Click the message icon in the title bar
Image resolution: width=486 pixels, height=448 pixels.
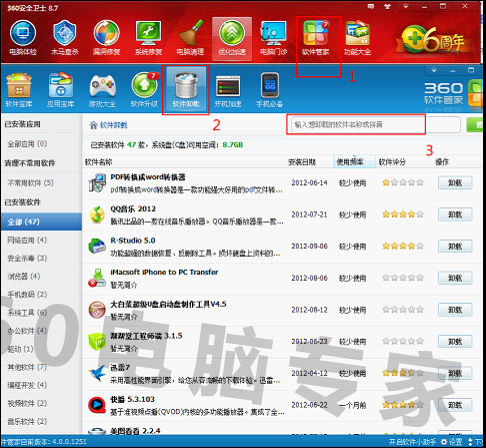click(x=371, y=6)
